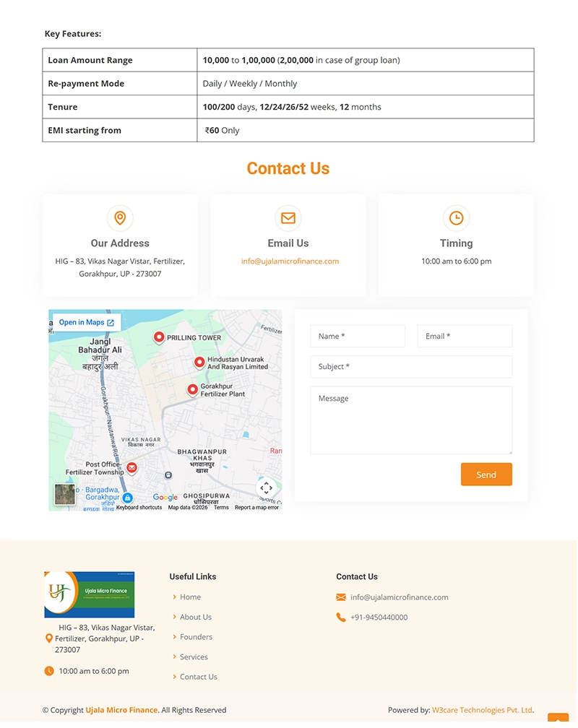Click the Prilling Tower map marker

pyautogui.click(x=159, y=337)
